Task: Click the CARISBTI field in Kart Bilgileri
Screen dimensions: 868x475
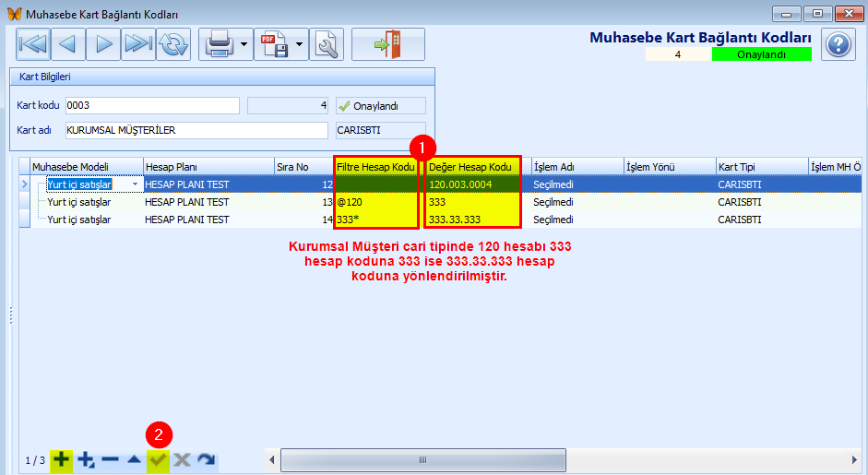Action: pyautogui.click(x=381, y=130)
